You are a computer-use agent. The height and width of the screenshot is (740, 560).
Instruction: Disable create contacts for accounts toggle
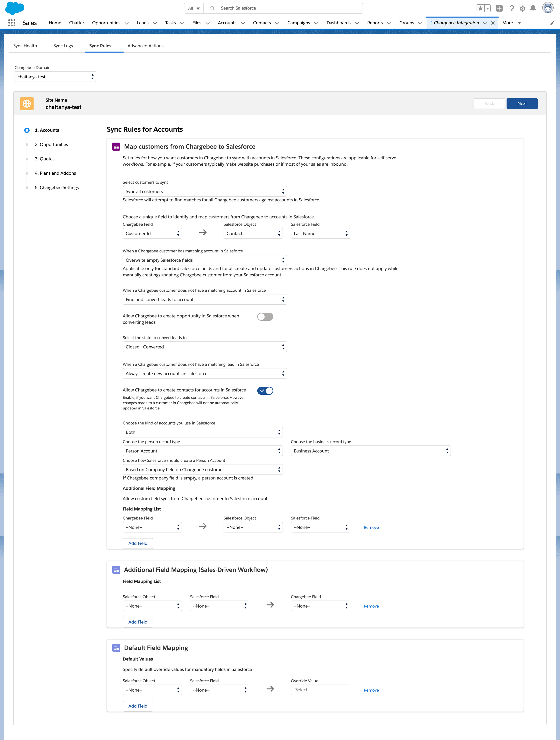click(265, 391)
